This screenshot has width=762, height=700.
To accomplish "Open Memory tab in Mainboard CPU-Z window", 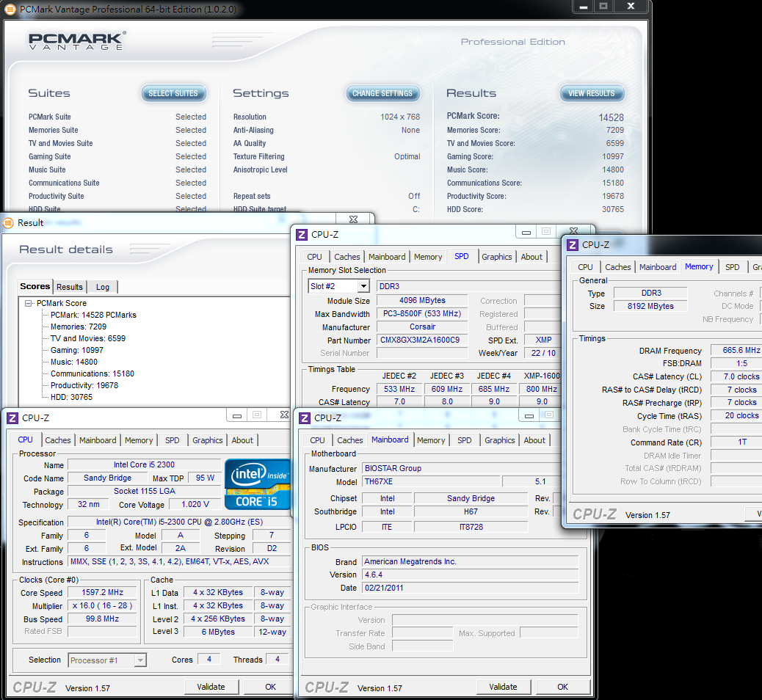I will click(431, 440).
